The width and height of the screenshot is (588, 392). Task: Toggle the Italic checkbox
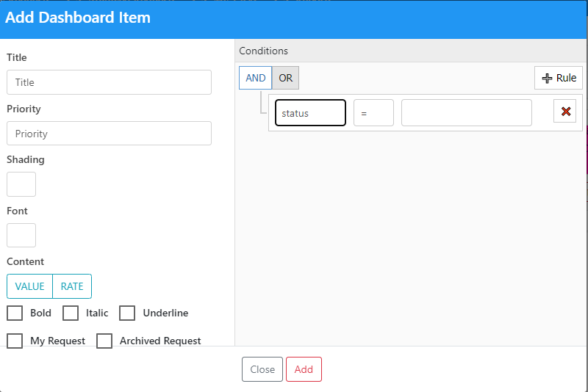point(71,313)
